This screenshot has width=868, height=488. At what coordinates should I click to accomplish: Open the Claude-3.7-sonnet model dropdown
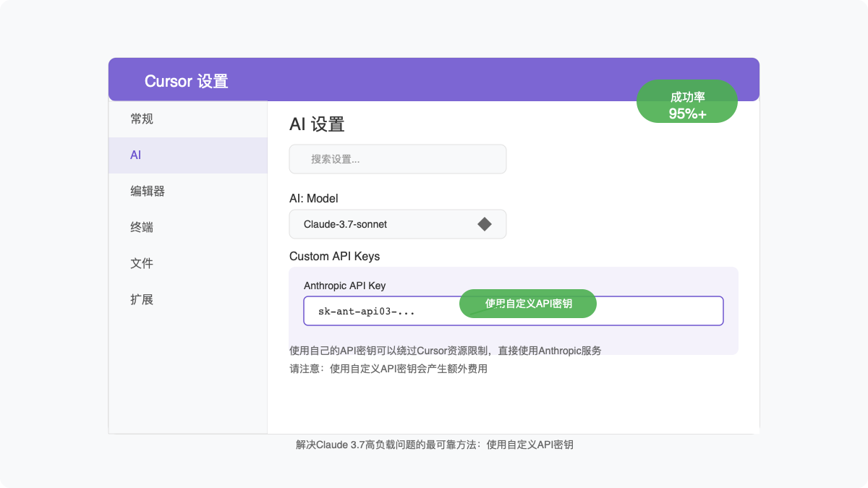398,224
